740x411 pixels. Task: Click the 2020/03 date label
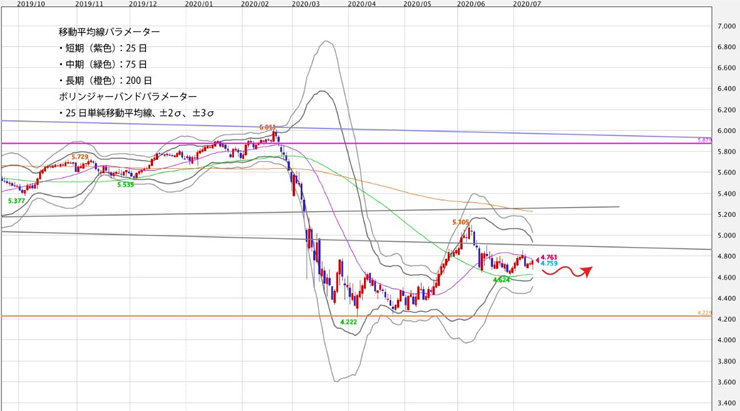(x=305, y=3)
